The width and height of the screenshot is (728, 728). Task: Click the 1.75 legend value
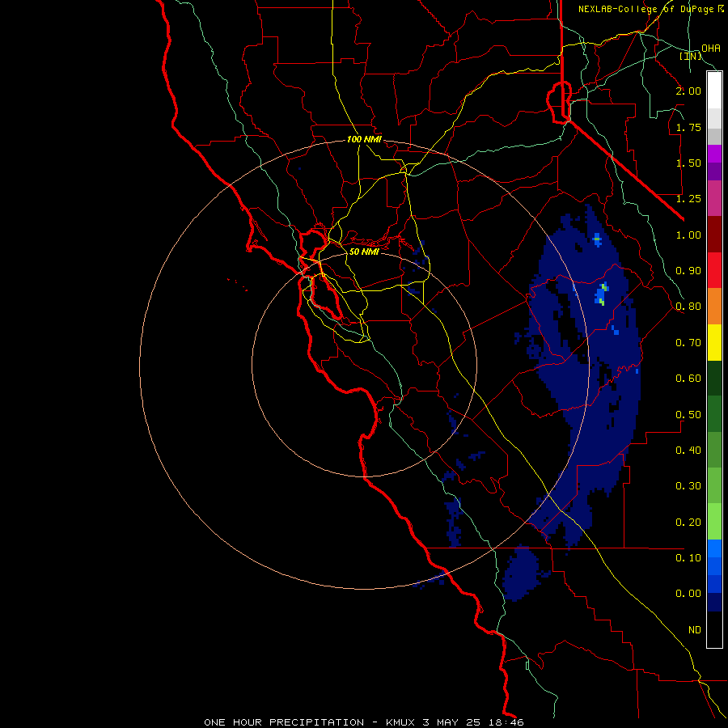[x=688, y=127]
